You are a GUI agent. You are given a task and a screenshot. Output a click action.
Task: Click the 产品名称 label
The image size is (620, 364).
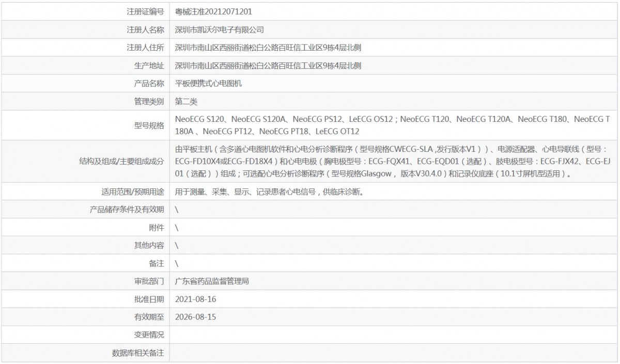(x=149, y=83)
